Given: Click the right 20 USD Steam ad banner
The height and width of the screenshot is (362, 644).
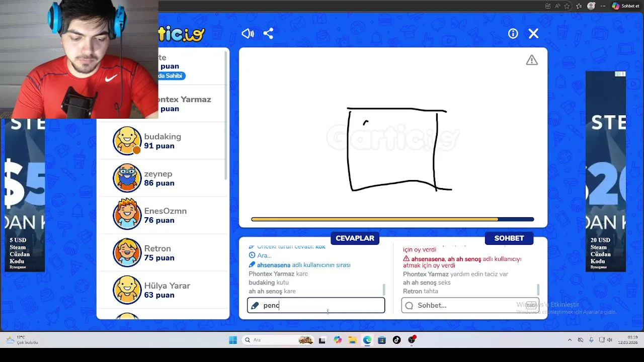Looking at the screenshot, I should pyautogui.click(x=606, y=171).
